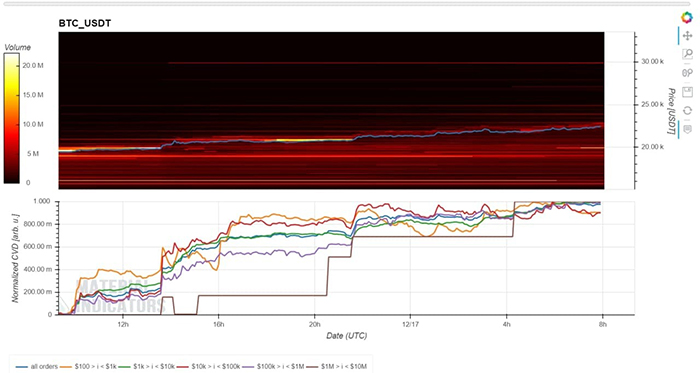Click the '800.00 m' CVD axis tick

click(39, 224)
